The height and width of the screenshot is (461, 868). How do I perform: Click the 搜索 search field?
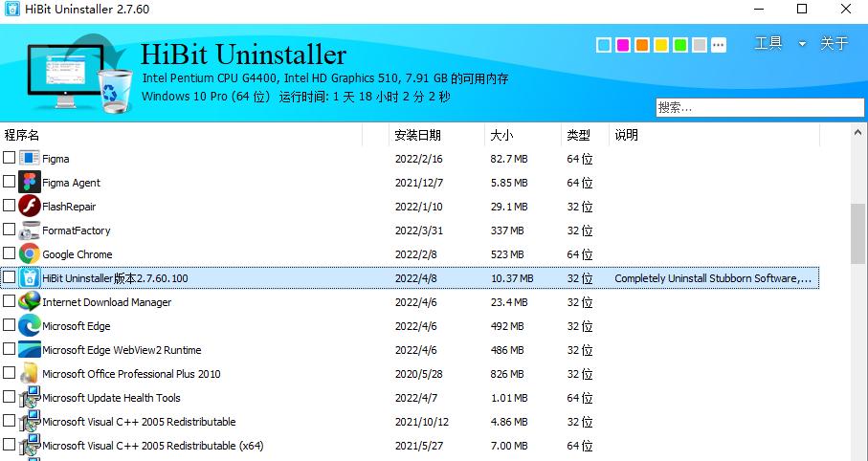[x=760, y=107]
